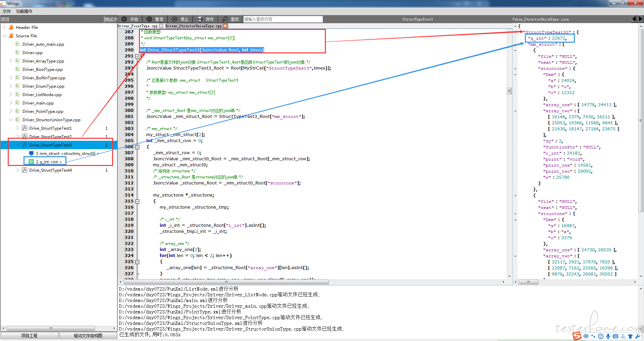Click the Header File folder icon
Image resolution: width=644 pixels, height=341 pixels.
tap(11, 27)
